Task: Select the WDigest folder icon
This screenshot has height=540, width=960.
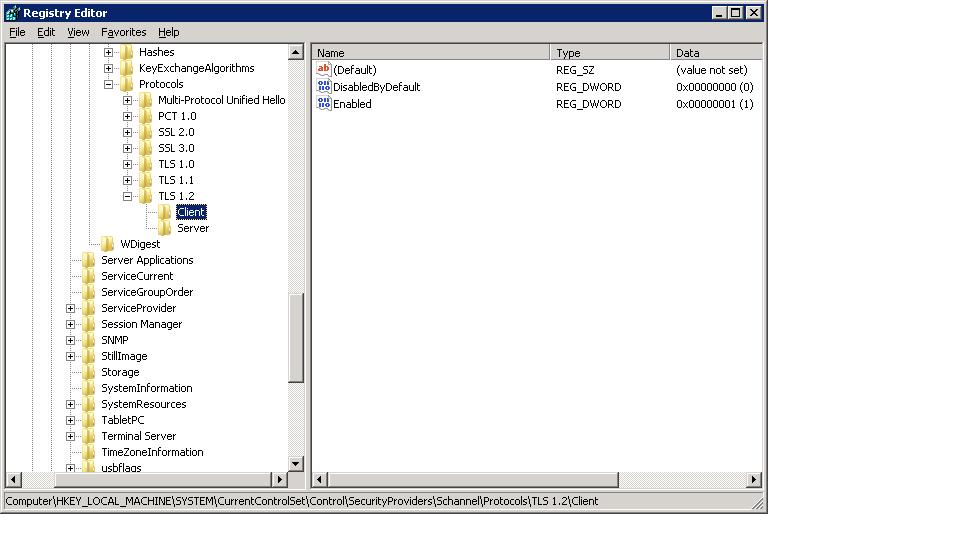Action: [108, 244]
